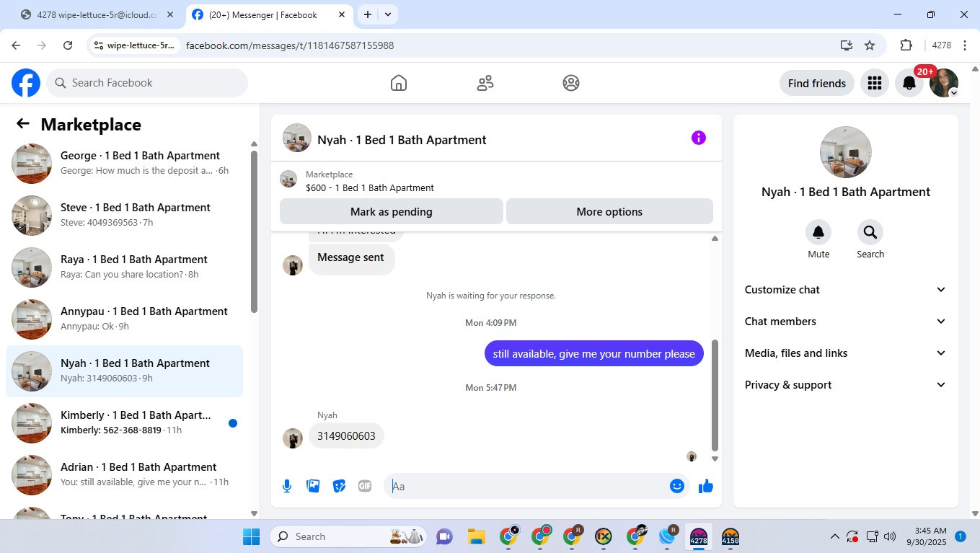
Task: Mute the Nyah conversation
Action: [x=818, y=232]
